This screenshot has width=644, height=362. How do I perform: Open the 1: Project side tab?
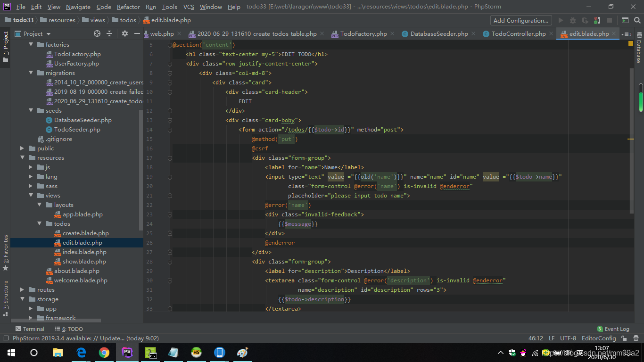(5, 47)
